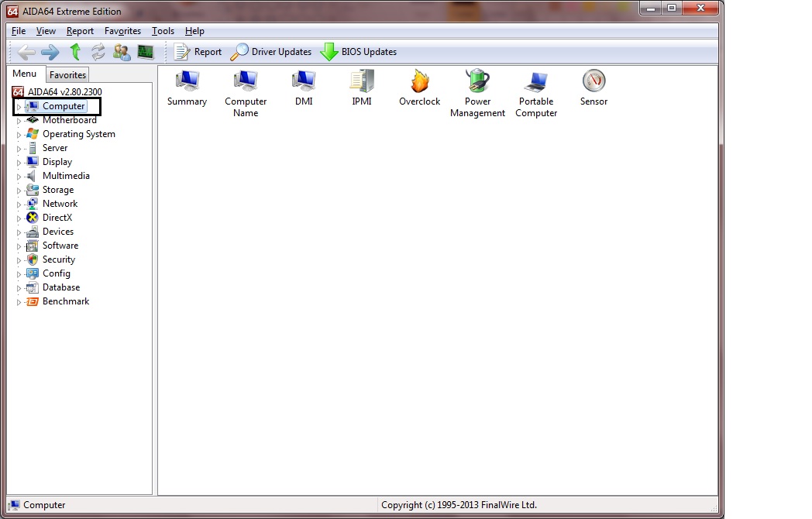This screenshot has width=812, height=519.
Task: Expand the Devices tree node arrow
Action: click(19, 232)
